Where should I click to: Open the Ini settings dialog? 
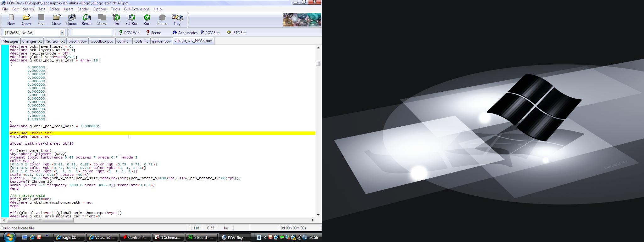(x=117, y=20)
